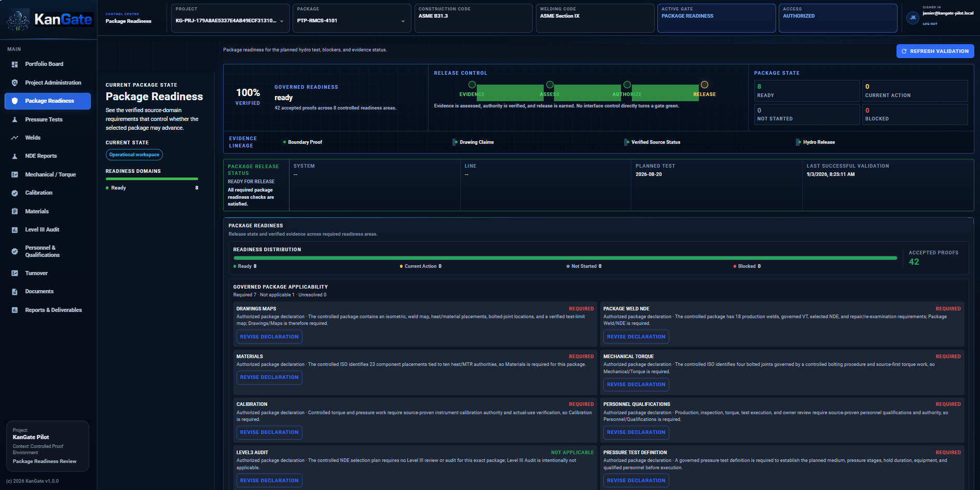This screenshot has height=490, width=980.
Task: Click Level III Audit chart icon
Action: pos(15,230)
